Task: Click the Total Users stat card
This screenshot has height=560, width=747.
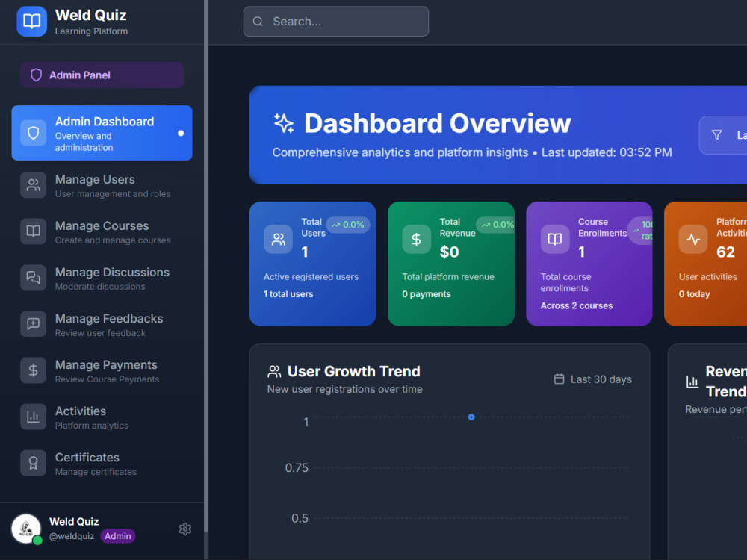Action: coord(312,264)
